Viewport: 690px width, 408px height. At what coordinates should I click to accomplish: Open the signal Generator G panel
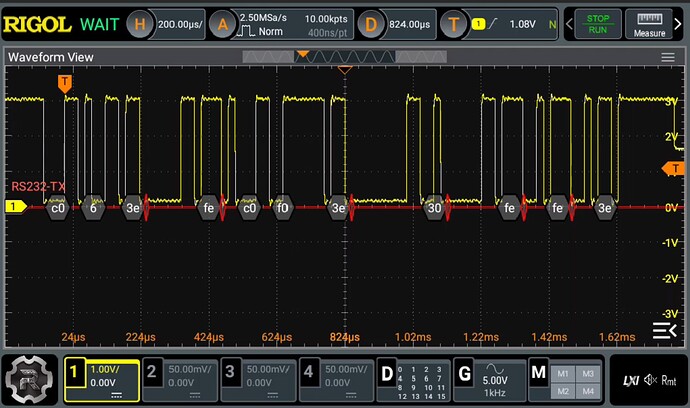(489, 380)
